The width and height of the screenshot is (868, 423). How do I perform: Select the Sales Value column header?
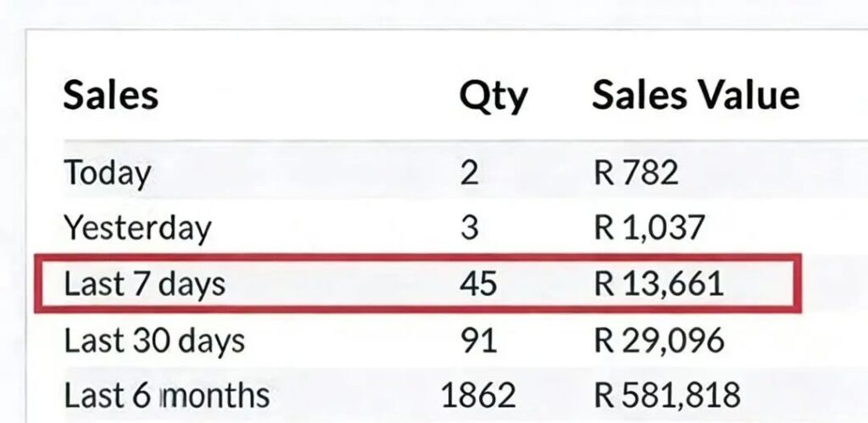tap(695, 95)
